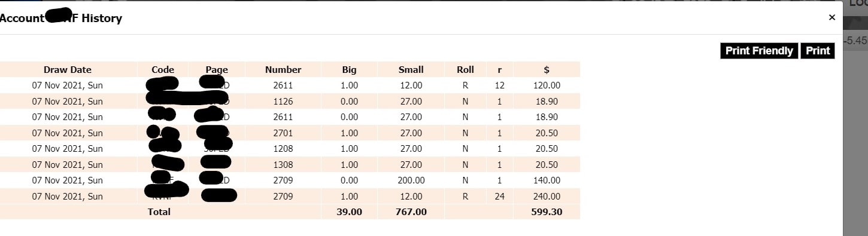Select the Big column header

[349, 69]
